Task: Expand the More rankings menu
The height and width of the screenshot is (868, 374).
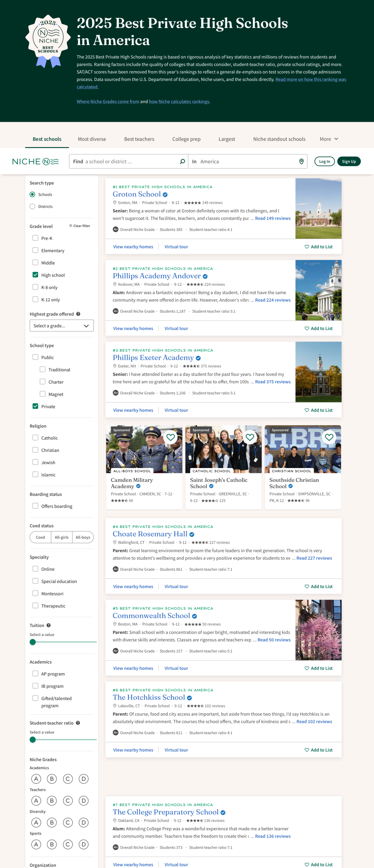Action: click(x=329, y=139)
